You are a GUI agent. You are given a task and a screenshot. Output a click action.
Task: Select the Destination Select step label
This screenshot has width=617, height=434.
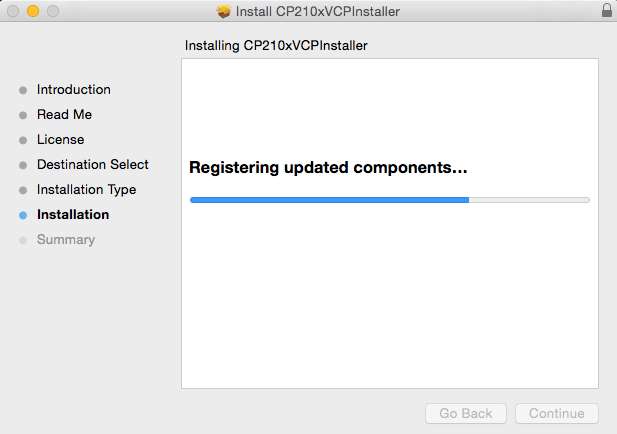click(93, 165)
